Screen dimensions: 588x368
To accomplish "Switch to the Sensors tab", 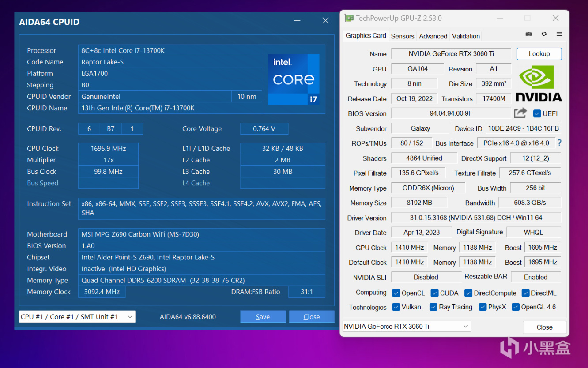I will pos(402,36).
